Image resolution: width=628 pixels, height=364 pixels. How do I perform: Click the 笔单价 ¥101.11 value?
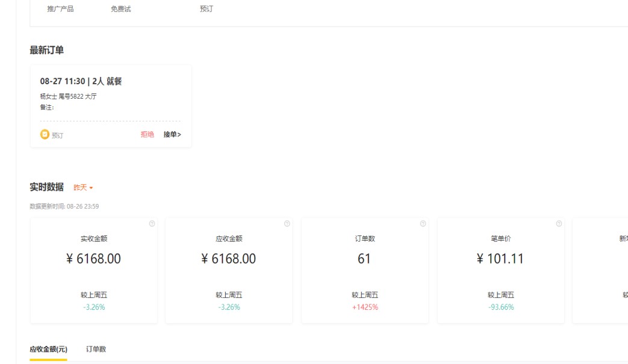click(500, 259)
